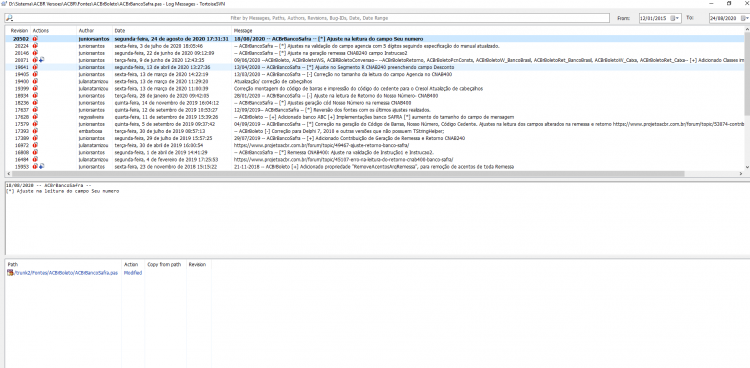Screen dimensions: 750x368
Task: Restore down the TortoiseSVN window
Action: coord(729,3)
